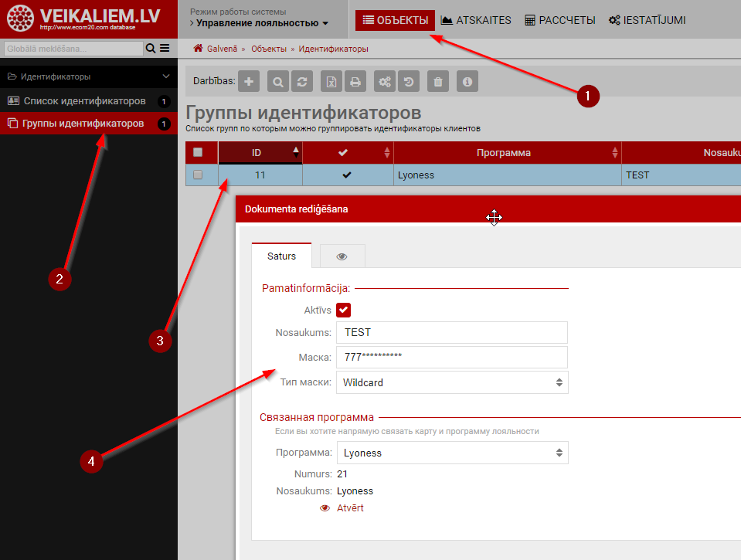The height and width of the screenshot is (560, 741).
Task: Tick the select-all checkbox in table header
Action: point(198,153)
